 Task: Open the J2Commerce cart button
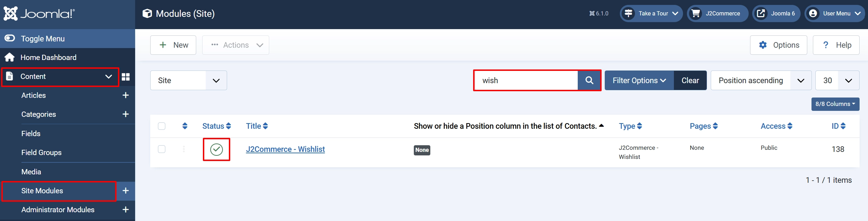(x=717, y=14)
